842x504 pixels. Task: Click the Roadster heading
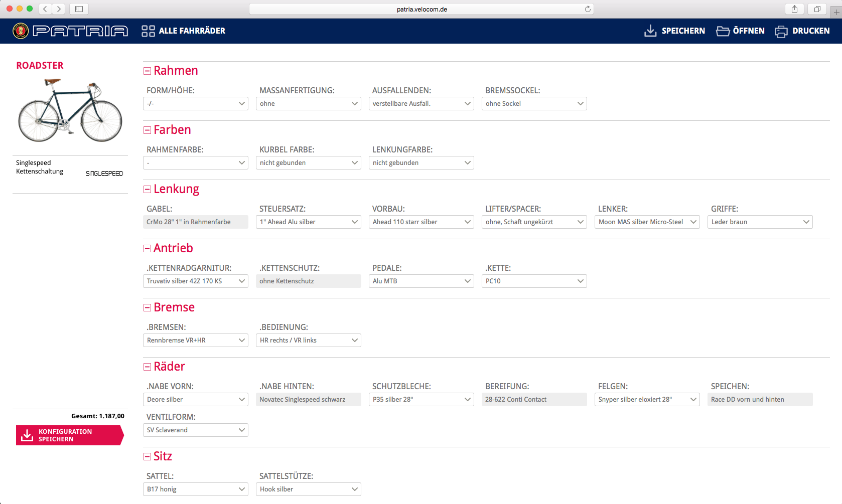pyautogui.click(x=40, y=66)
